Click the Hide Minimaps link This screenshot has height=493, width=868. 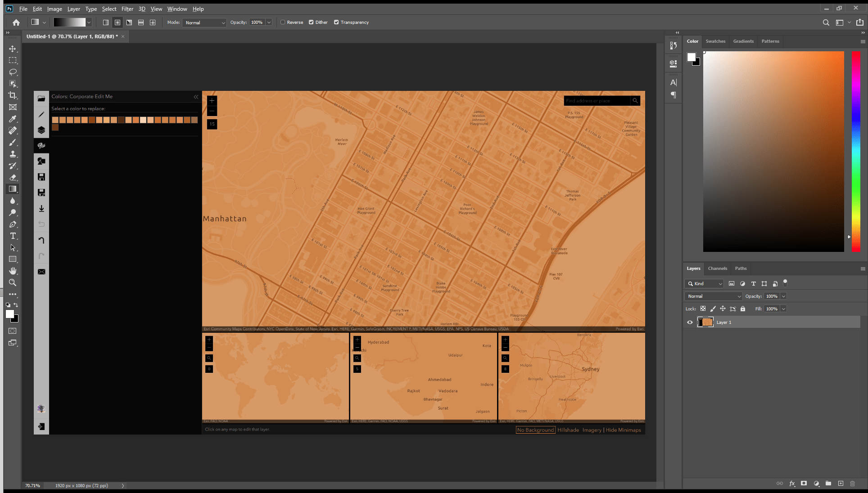623,430
